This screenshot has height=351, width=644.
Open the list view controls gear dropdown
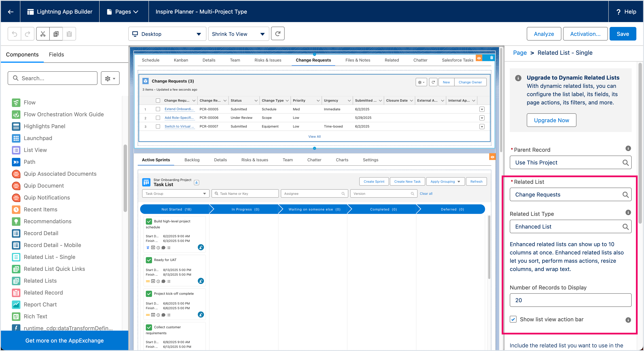(421, 82)
